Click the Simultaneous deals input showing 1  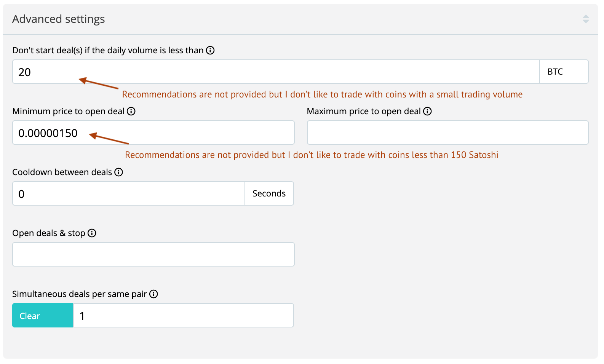[x=183, y=316]
